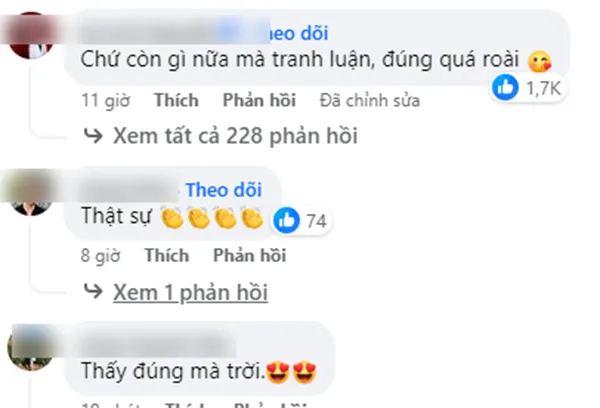Click the reply arrow icon beside Xem 1 phản hồi

[93, 292]
